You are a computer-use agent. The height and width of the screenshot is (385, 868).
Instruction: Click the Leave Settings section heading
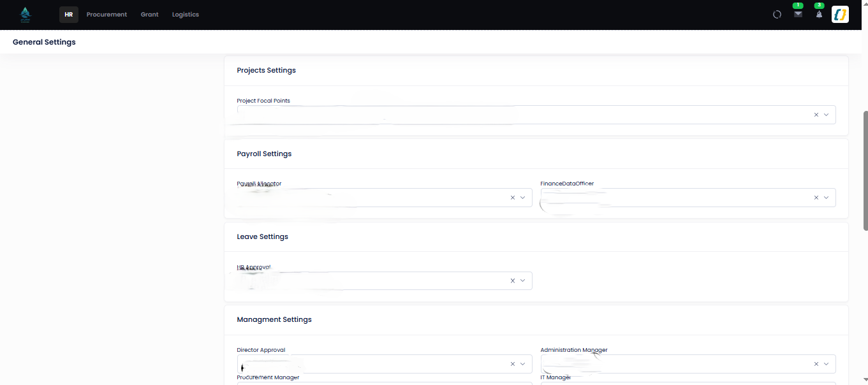pyautogui.click(x=263, y=236)
